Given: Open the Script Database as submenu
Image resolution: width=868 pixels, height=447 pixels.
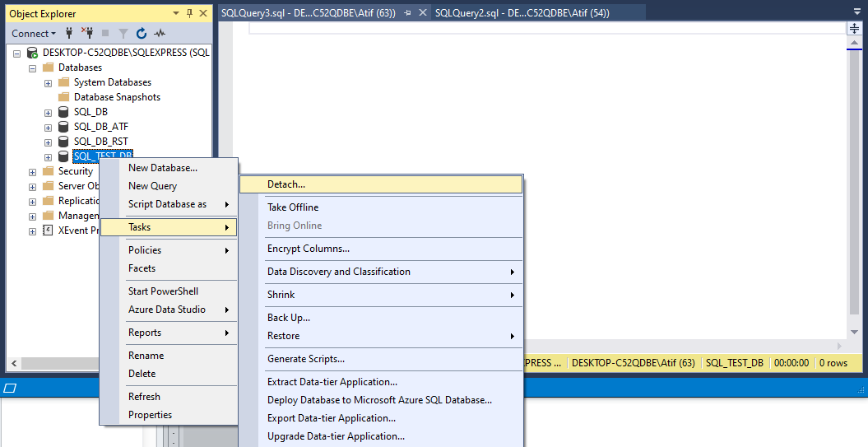Looking at the screenshot, I should (x=169, y=204).
